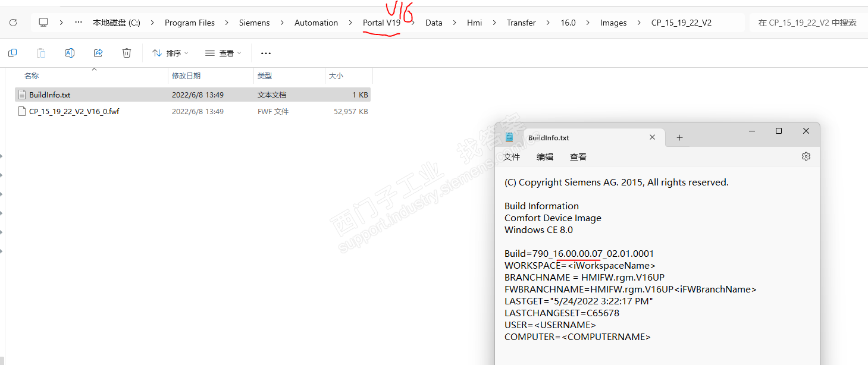Expand chevron after Images breadcrumb
This screenshot has height=365, width=868.
[639, 23]
